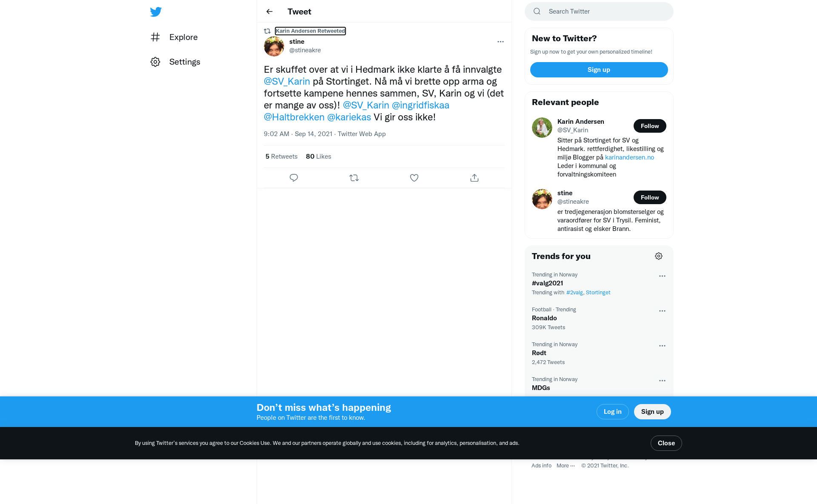This screenshot has width=817, height=504.
Task: Follow Karin Andersen
Action: [x=650, y=126]
